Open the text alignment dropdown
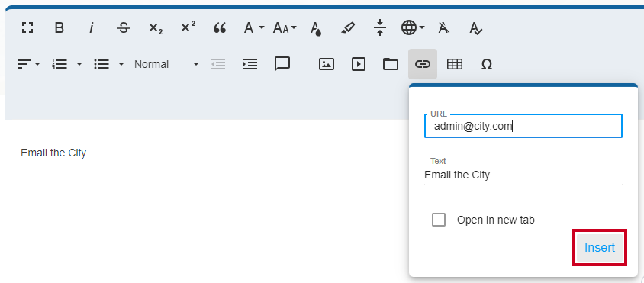The width and height of the screenshot is (644, 283). tap(28, 64)
